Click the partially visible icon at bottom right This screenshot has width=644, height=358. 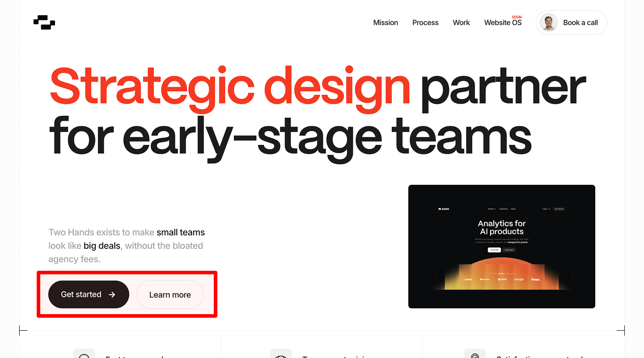pos(475,354)
